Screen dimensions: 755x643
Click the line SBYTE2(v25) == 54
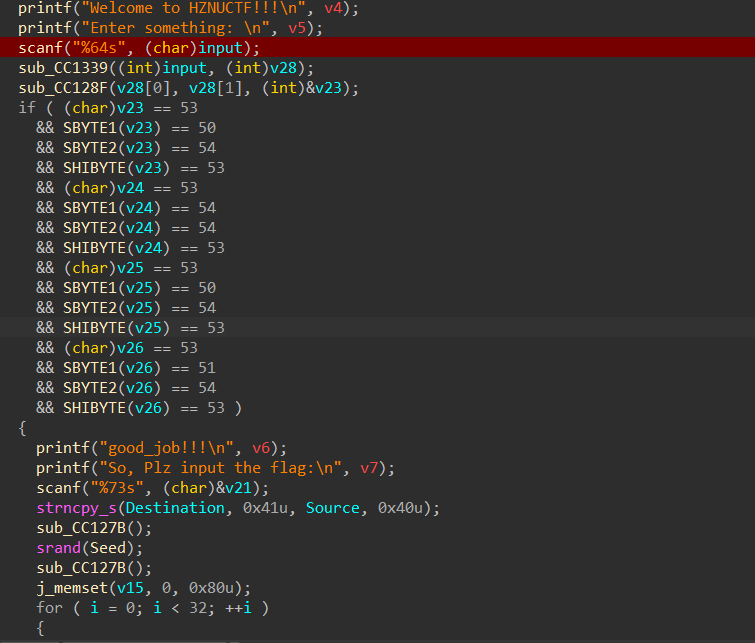(x=139, y=308)
